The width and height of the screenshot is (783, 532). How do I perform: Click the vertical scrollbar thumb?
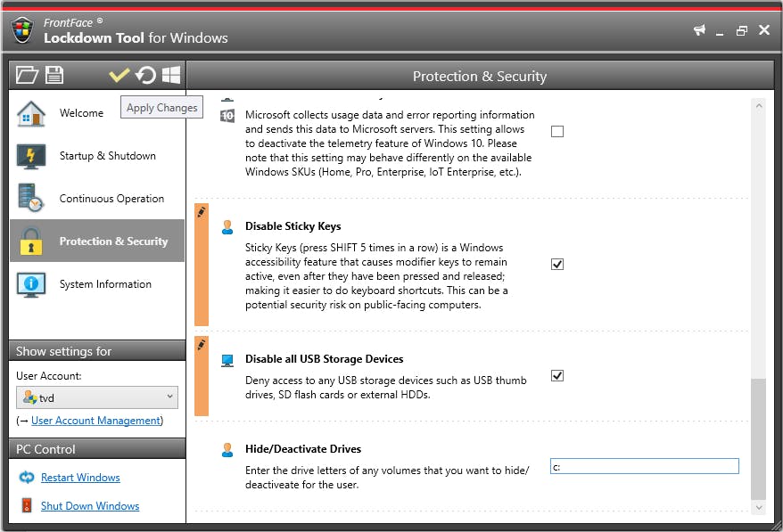pyautogui.click(x=759, y=438)
